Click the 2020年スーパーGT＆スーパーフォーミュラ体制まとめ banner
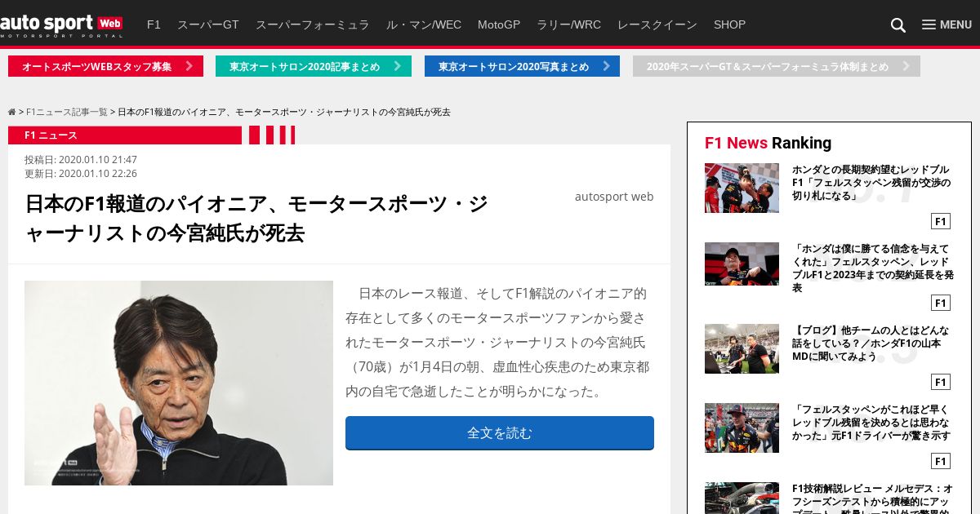The height and width of the screenshot is (514, 980). click(x=777, y=66)
